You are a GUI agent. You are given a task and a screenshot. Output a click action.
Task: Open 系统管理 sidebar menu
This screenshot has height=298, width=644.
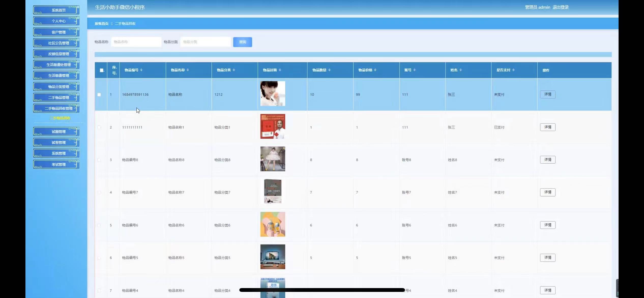pos(56,153)
